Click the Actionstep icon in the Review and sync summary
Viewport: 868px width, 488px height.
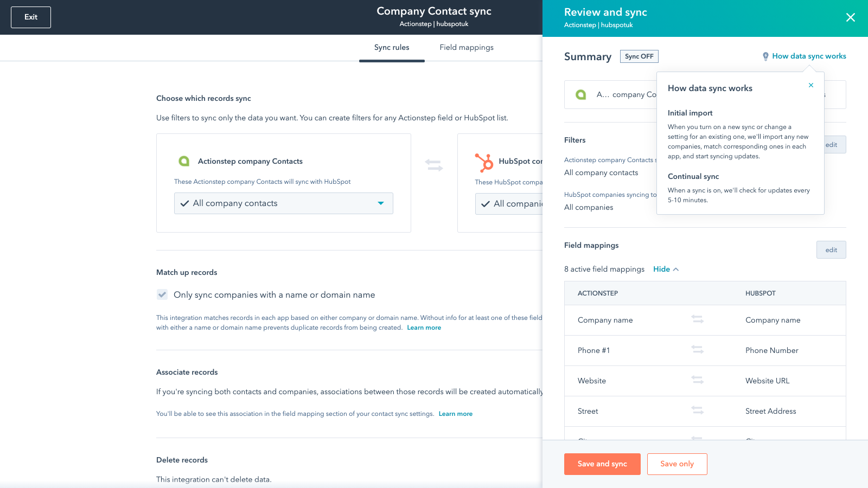tap(582, 94)
